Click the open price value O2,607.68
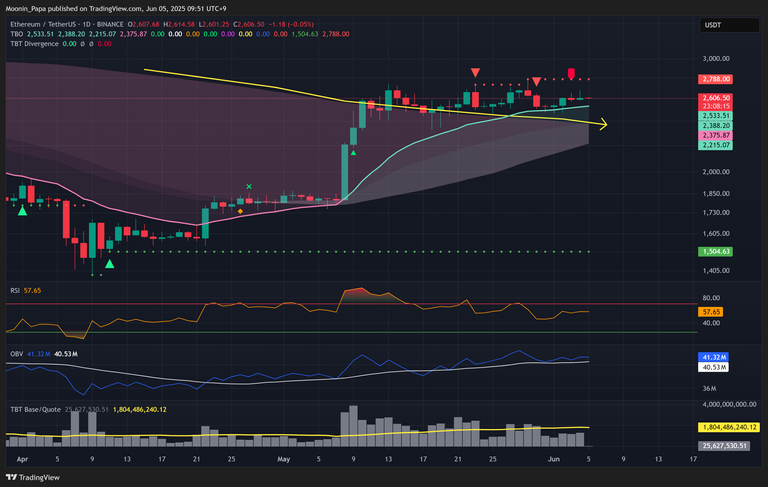Image resolution: width=768 pixels, height=487 pixels. point(144,24)
